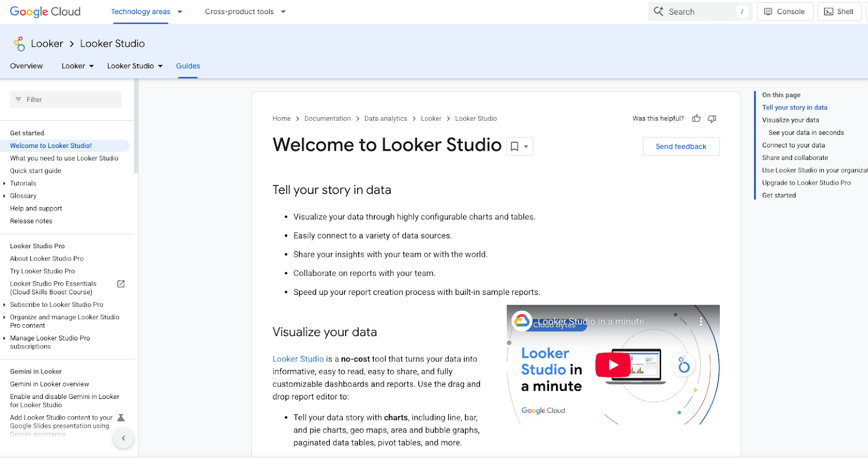Click the external link icon beside Essentials course
The height and width of the screenshot is (458, 868).
pyautogui.click(x=121, y=284)
